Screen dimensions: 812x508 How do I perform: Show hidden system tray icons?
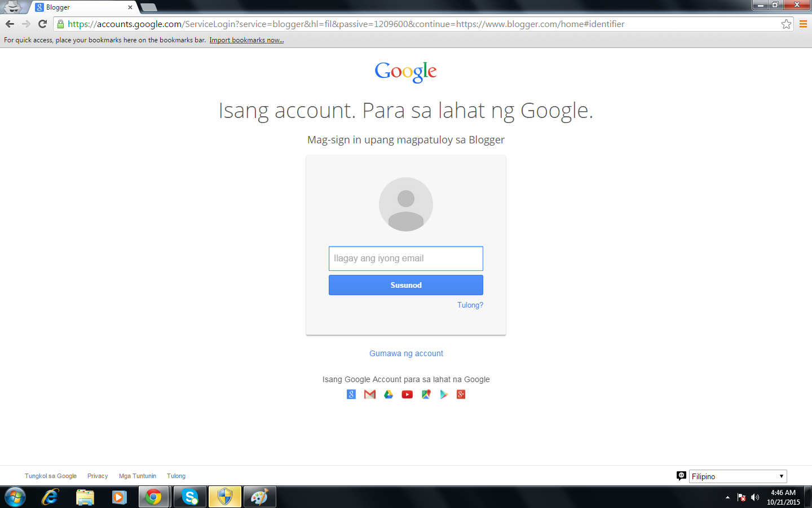[727, 497]
